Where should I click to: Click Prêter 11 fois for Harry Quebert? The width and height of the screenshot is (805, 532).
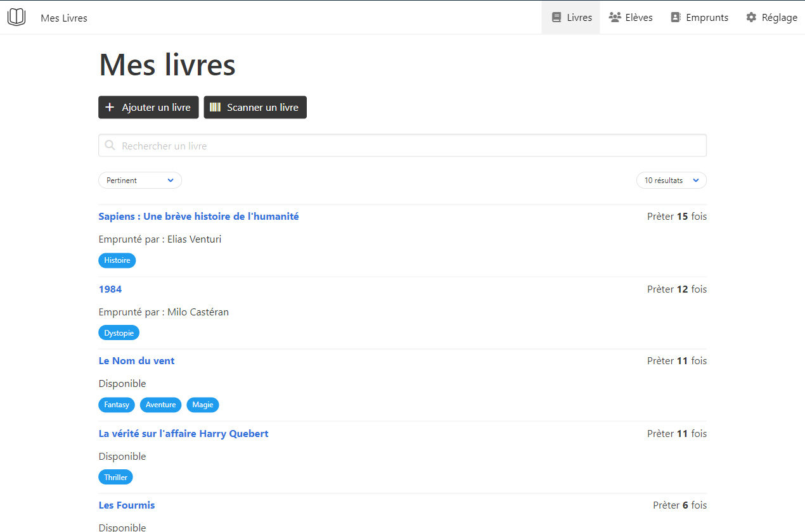point(677,434)
